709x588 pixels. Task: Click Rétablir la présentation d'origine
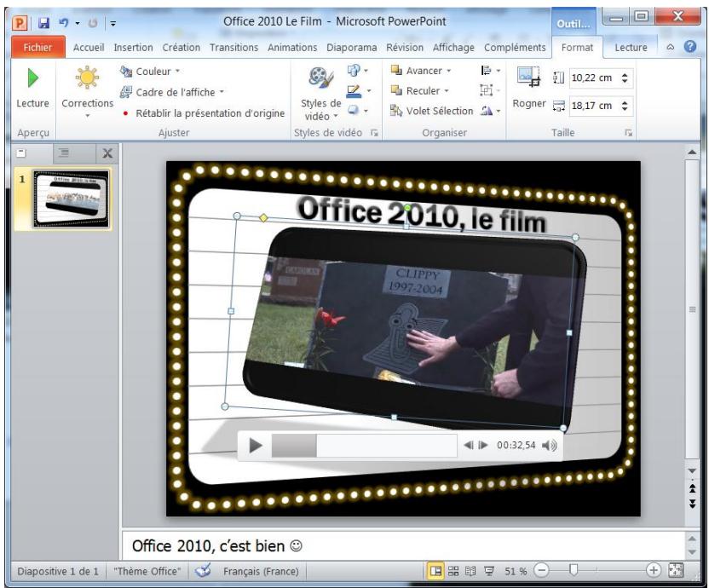pos(203,113)
